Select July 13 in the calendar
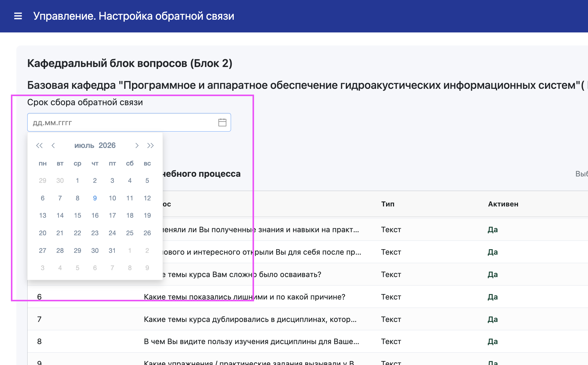This screenshot has width=588, height=365. coord(43,216)
